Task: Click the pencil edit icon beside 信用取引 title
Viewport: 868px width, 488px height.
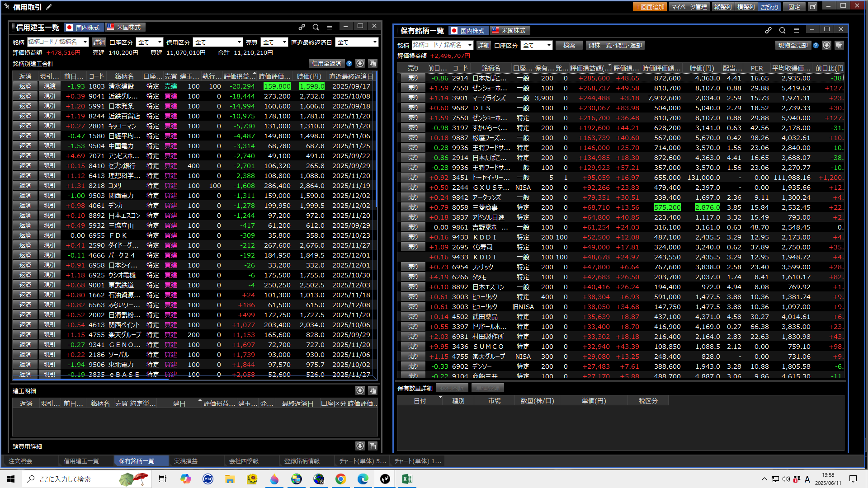Action: tap(49, 7)
